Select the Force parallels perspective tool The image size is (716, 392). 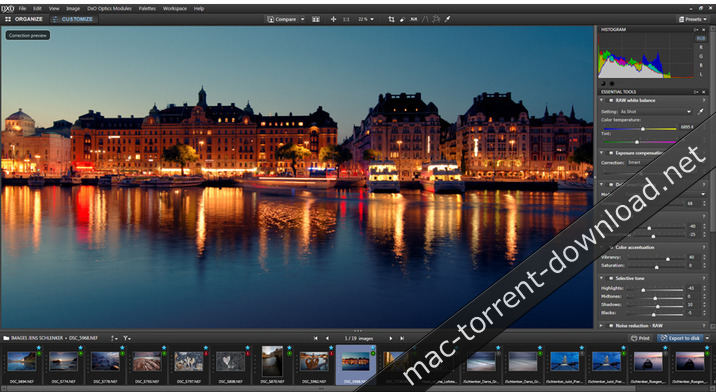tap(425, 19)
